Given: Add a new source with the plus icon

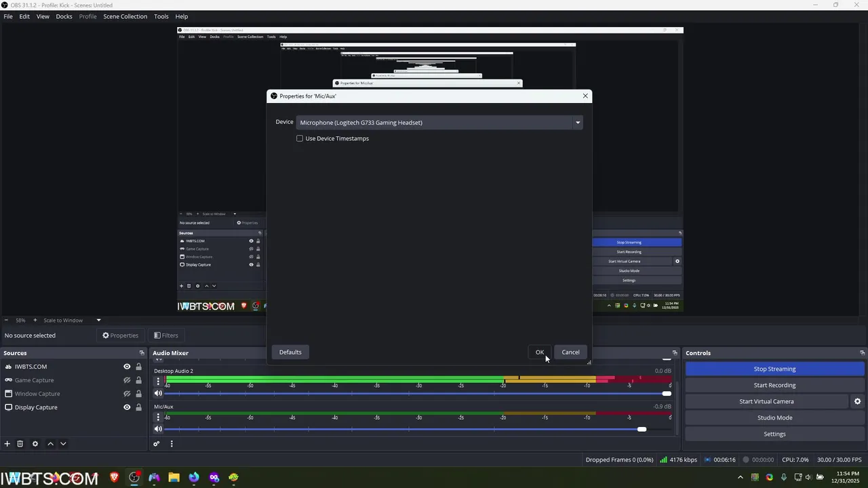Looking at the screenshot, I should coord(7,444).
